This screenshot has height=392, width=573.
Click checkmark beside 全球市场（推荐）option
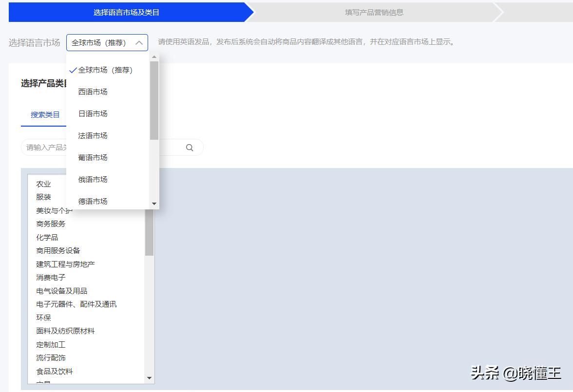[73, 70]
